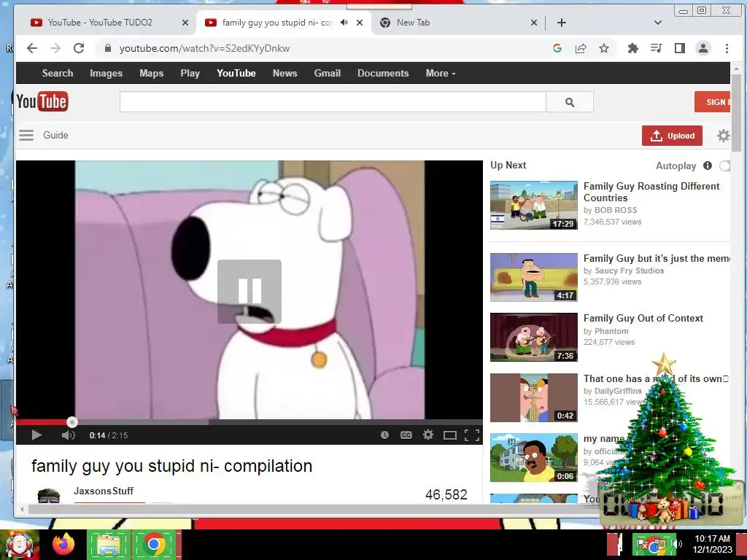
Task: Click the page vertical scrollbar
Action: click(x=736, y=113)
